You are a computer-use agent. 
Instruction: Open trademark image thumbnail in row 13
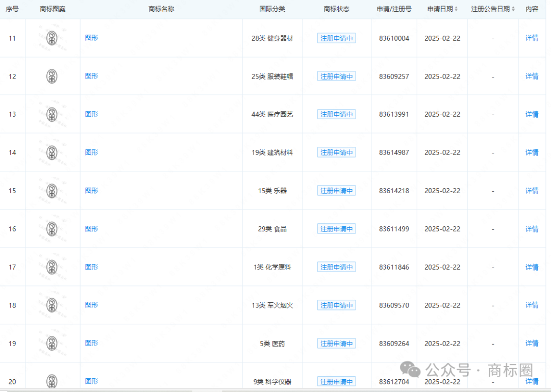click(52, 114)
